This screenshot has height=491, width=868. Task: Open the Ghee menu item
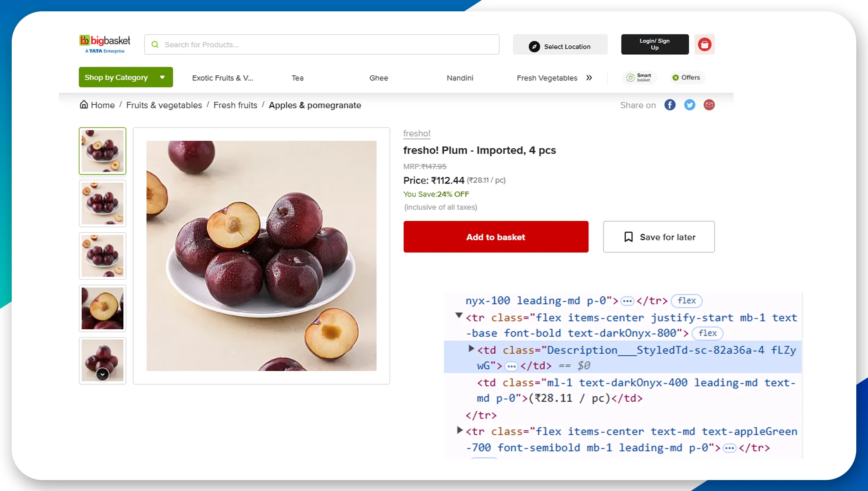[x=379, y=78]
